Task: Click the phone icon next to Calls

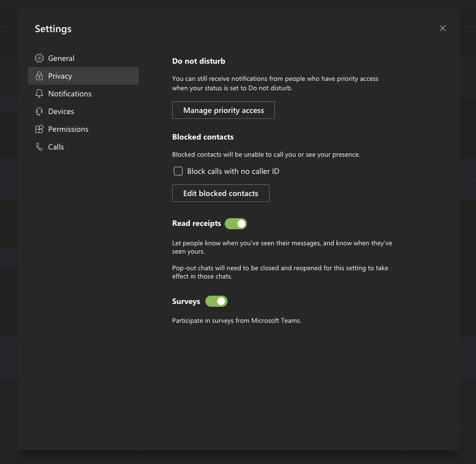Action: point(39,147)
